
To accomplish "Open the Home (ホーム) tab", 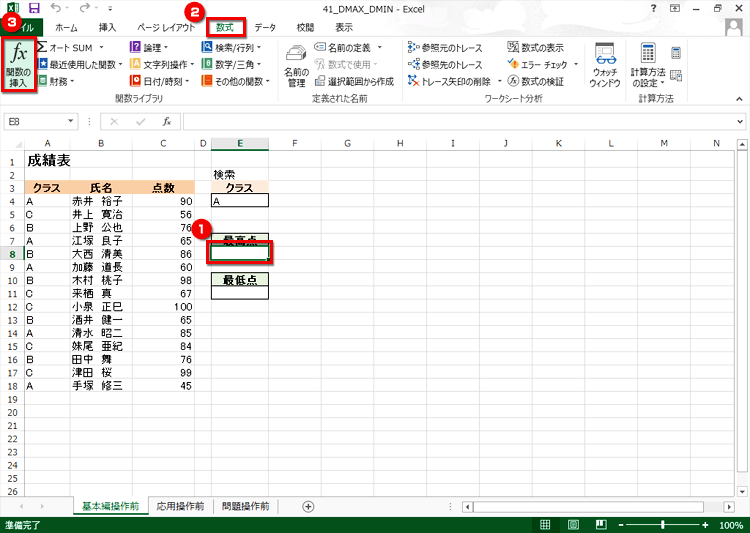I will pos(66,27).
